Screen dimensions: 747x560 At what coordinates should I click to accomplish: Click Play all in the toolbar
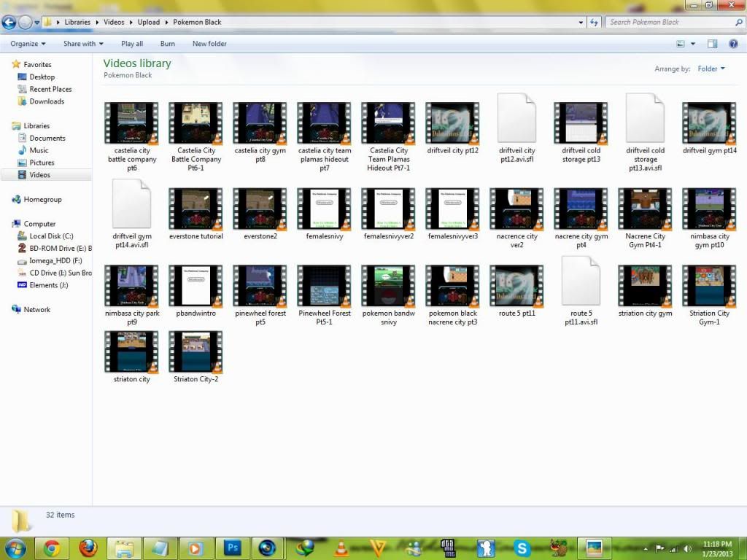(x=132, y=43)
